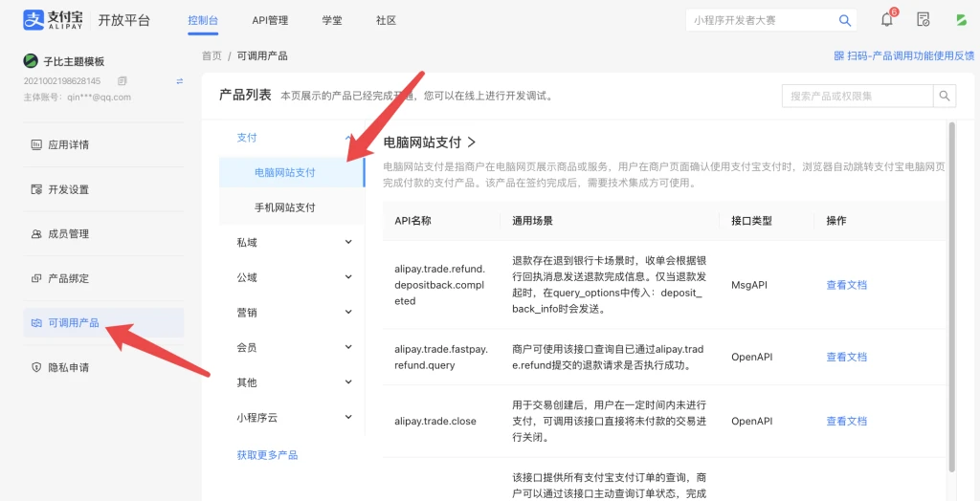
Task: Click the switch app arrows icon
Action: click(179, 81)
